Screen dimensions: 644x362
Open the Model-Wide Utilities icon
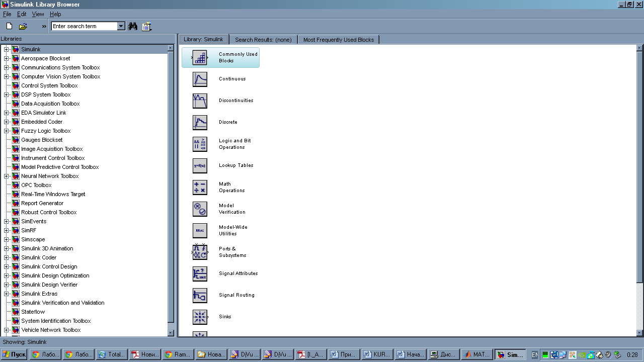200,230
